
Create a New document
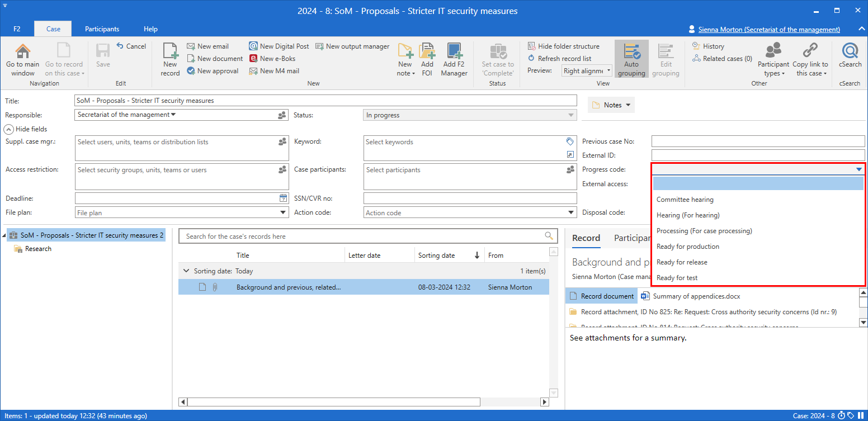(x=215, y=59)
